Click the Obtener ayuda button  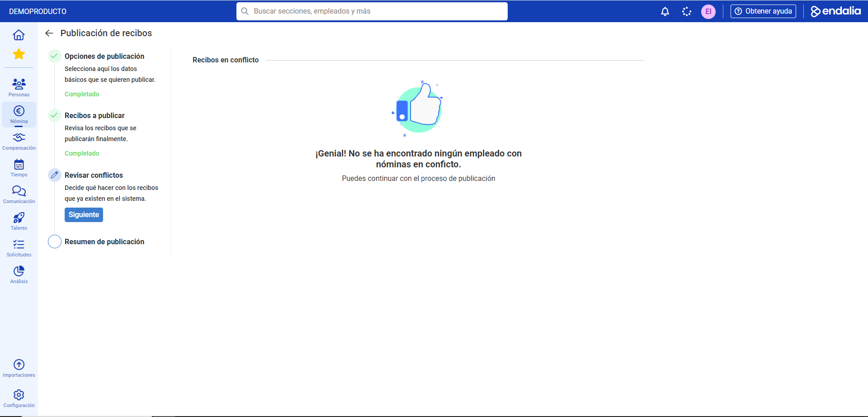point(763,11)
